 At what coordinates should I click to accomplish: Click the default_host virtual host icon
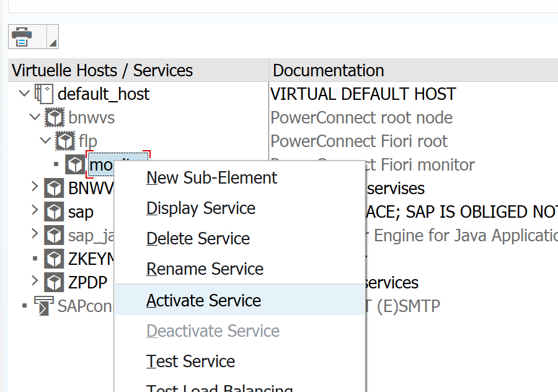click(x=43, y=94)
